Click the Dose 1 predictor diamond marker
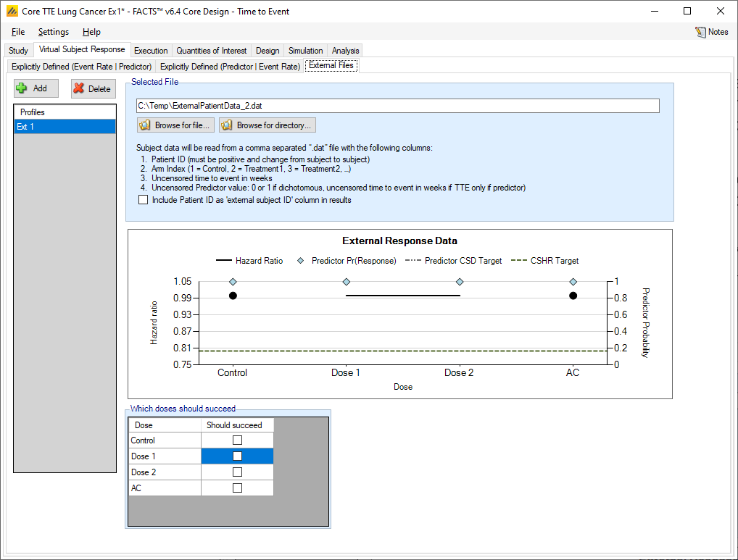Image resolution: width=738 pixels, height=560 pixels. [347, 282]
